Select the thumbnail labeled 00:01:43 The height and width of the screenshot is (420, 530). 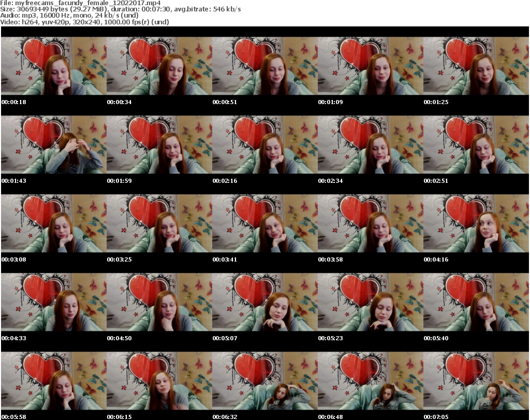pos(54,144)
